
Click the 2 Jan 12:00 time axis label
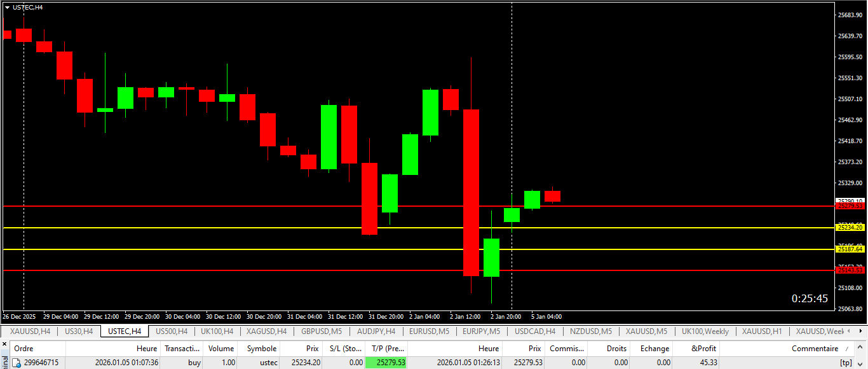tap(465, 316)
